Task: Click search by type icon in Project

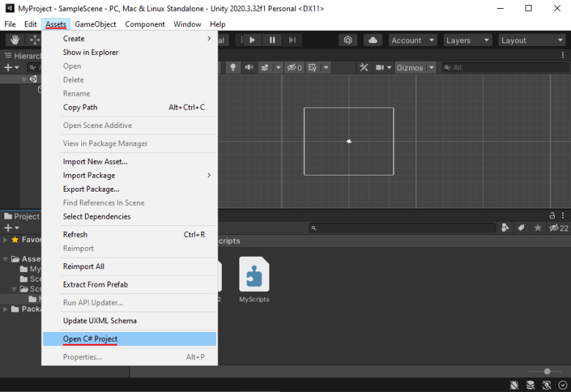Action: pos(505,228)
